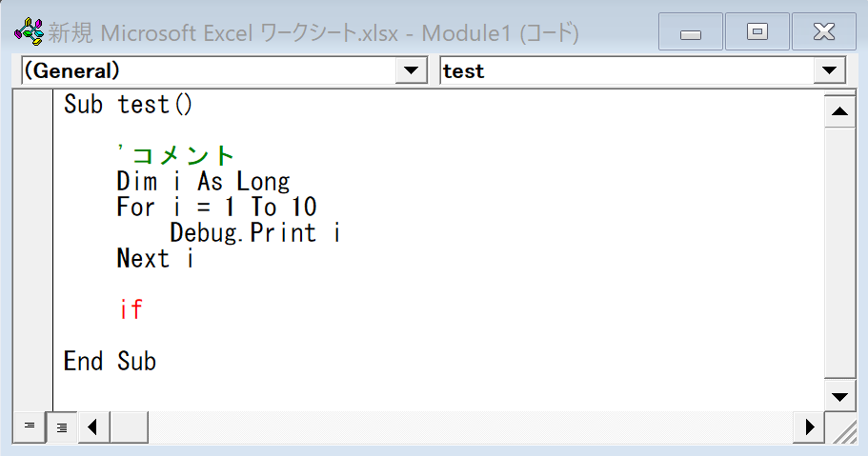Viewport: 868px width, 456px height.
Task: Switch to Procedure View button
Action: click(29, 426)
